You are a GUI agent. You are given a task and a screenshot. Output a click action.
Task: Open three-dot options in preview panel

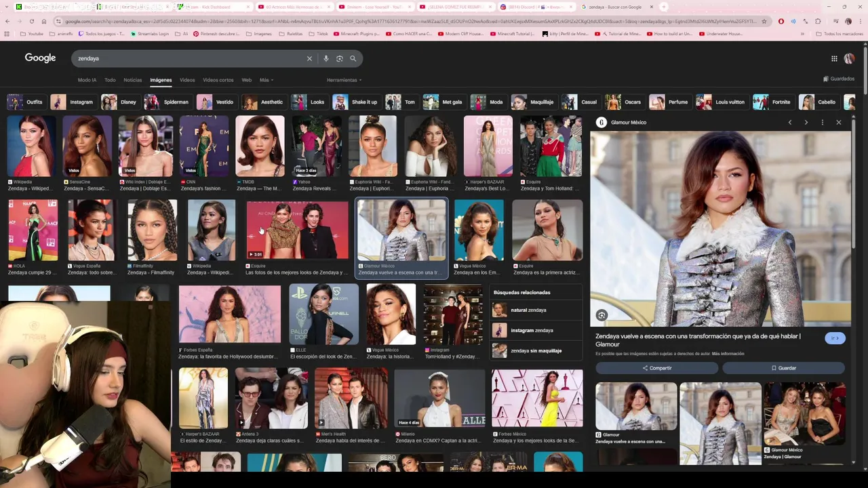[x=822, y=123]
